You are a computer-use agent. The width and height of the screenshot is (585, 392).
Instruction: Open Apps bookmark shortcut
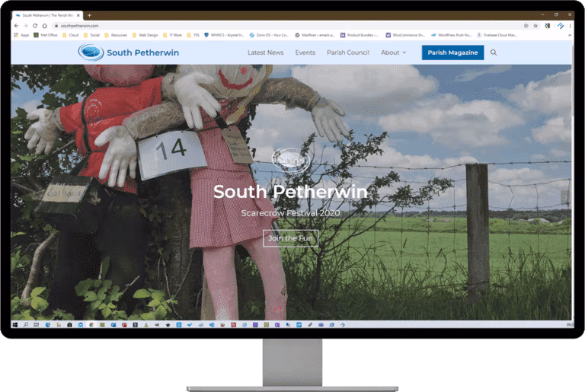pos(21,35)
